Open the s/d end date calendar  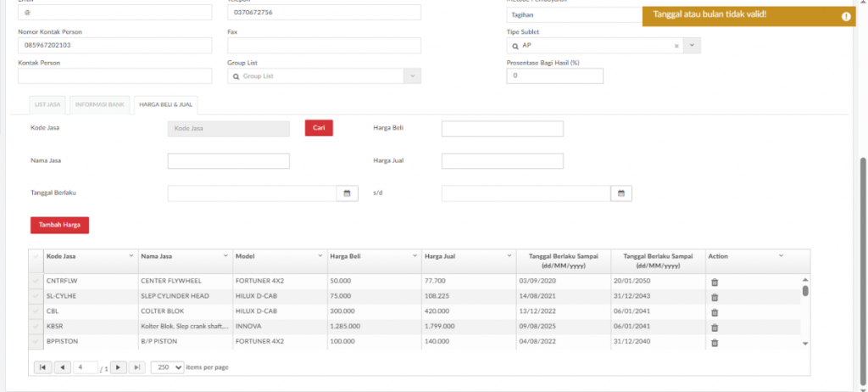[620, 193]
